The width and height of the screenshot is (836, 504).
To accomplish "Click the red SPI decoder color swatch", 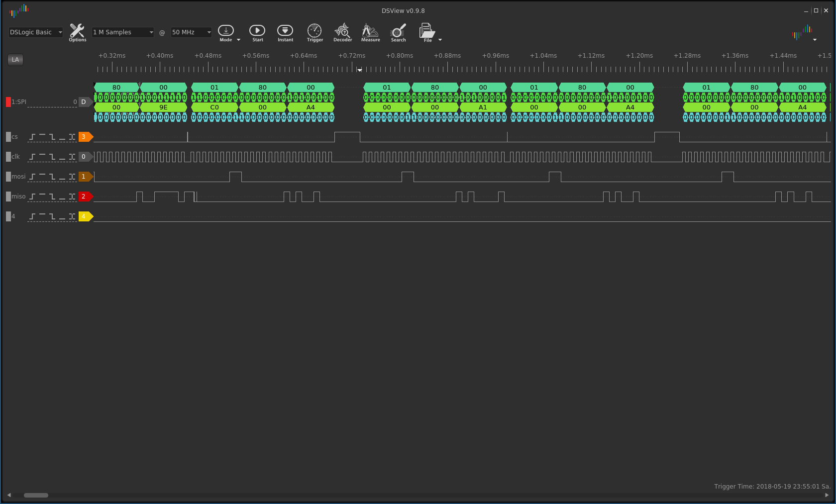I will (8, 102).
